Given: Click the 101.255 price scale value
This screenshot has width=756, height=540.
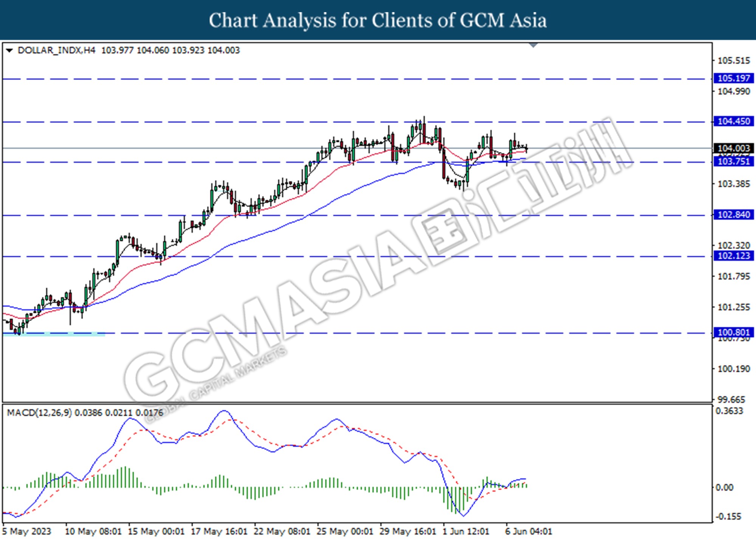Looking at the screenshot, I should [x=734, y=307].
